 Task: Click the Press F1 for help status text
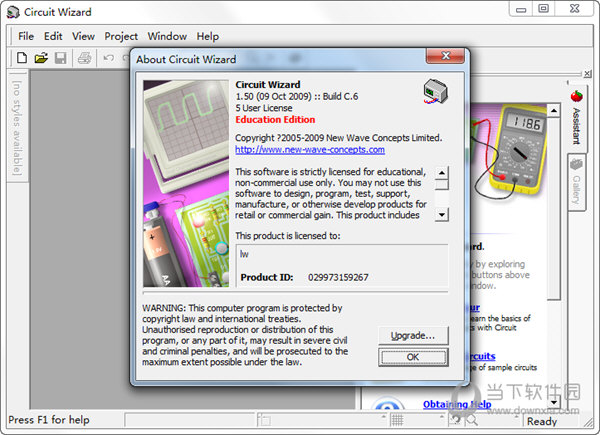coord(49,420)
